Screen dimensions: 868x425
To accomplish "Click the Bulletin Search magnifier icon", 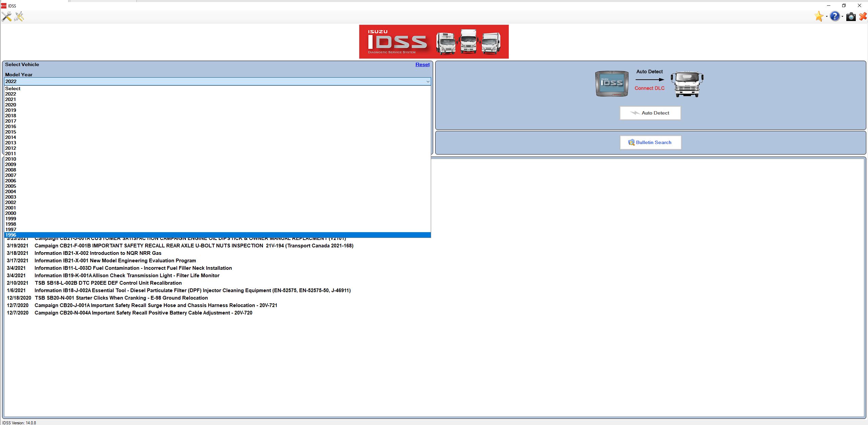I will 632,142.
